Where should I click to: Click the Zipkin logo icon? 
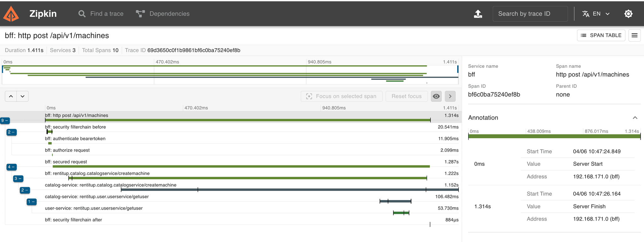click(x=11, y=14)
